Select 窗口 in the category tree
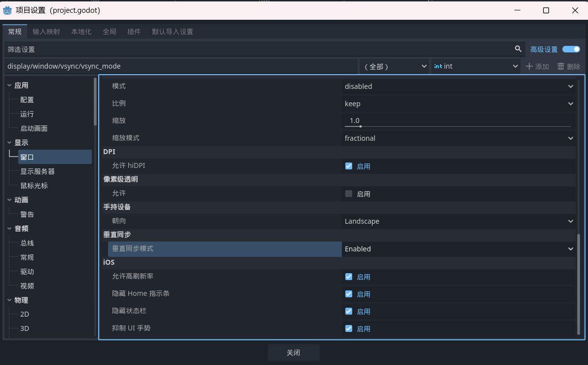The image size is (588, 365). (55, 157)
